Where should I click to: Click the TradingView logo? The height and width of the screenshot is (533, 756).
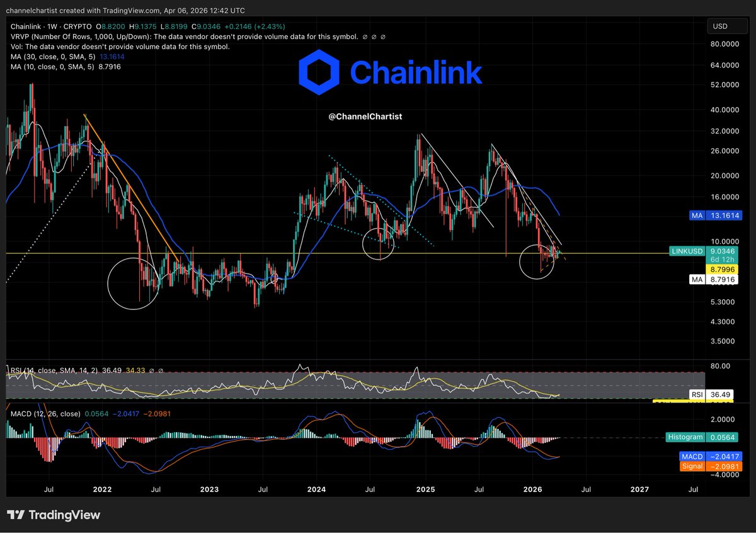54,515
